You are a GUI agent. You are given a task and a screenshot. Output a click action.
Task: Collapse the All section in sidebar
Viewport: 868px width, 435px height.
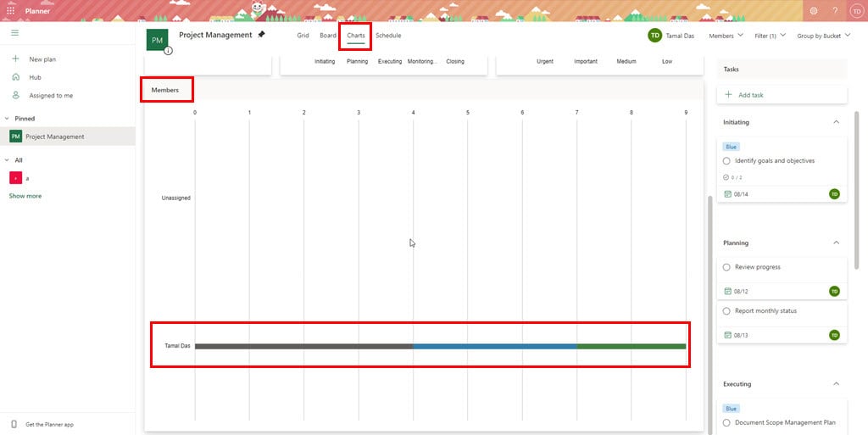point(7,160)
